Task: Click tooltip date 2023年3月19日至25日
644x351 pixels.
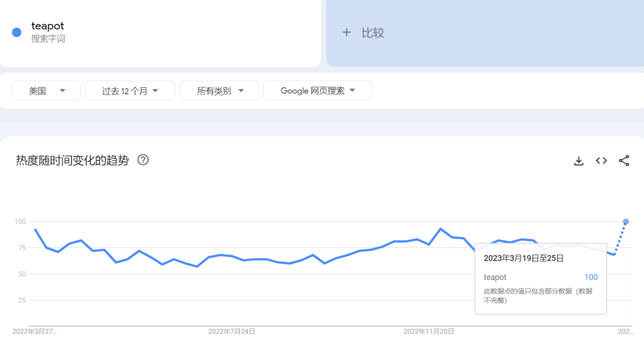Action: tap(523, 258)
